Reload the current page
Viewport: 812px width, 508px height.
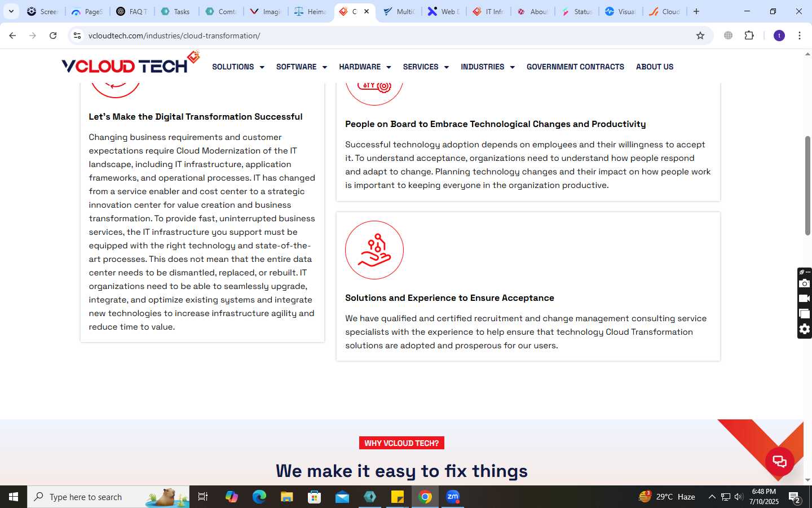(x=53, y=36)
